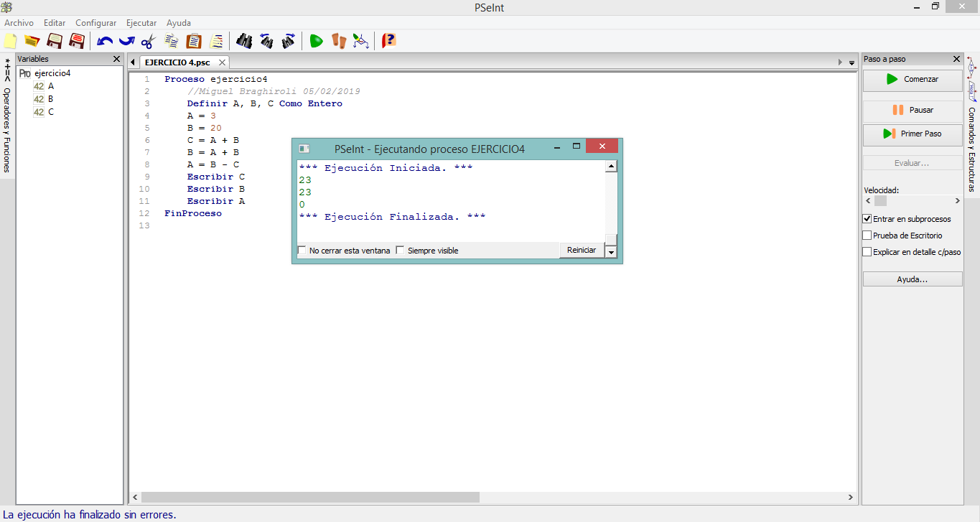
Task: Check the Siempre visible option
Action: tap(400, 250)
